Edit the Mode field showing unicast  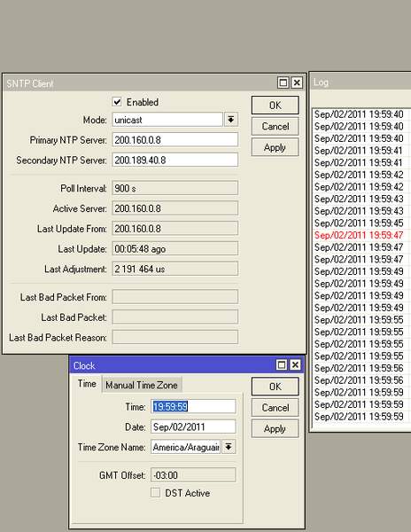coord(167,120)
